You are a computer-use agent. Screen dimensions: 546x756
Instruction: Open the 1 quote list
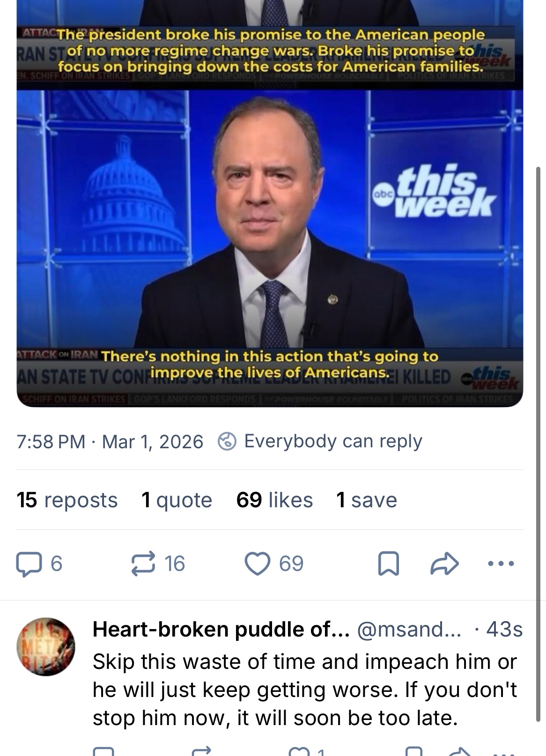pos(177,500)
